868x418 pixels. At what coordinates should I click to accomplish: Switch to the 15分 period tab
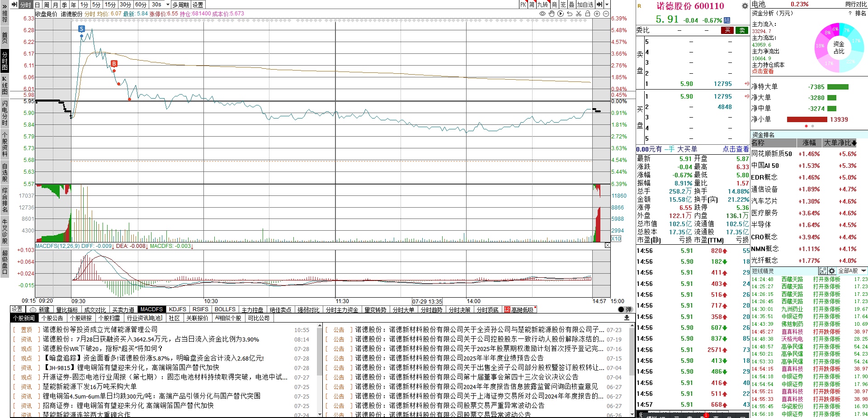click(x=110, y=5)
